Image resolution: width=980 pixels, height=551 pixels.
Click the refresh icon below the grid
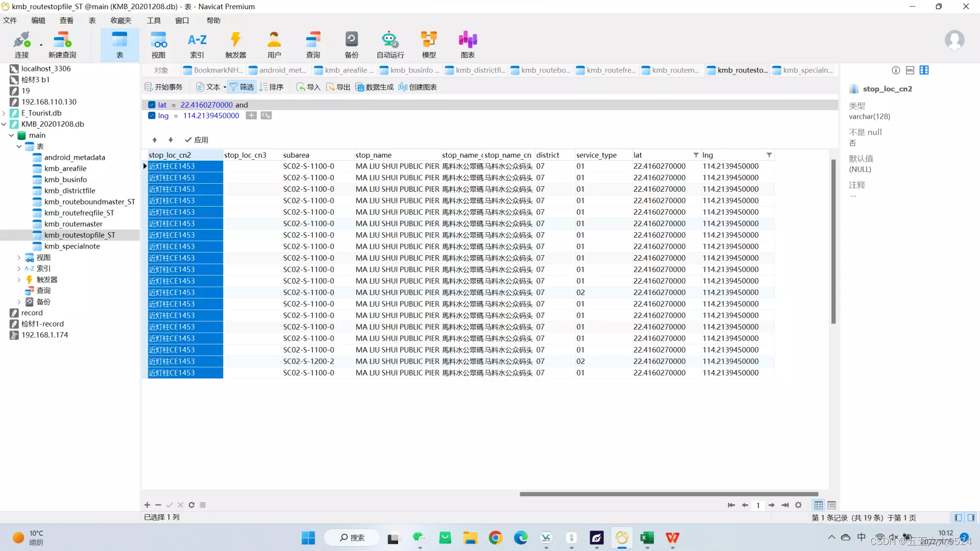click(x=191, y=505)
